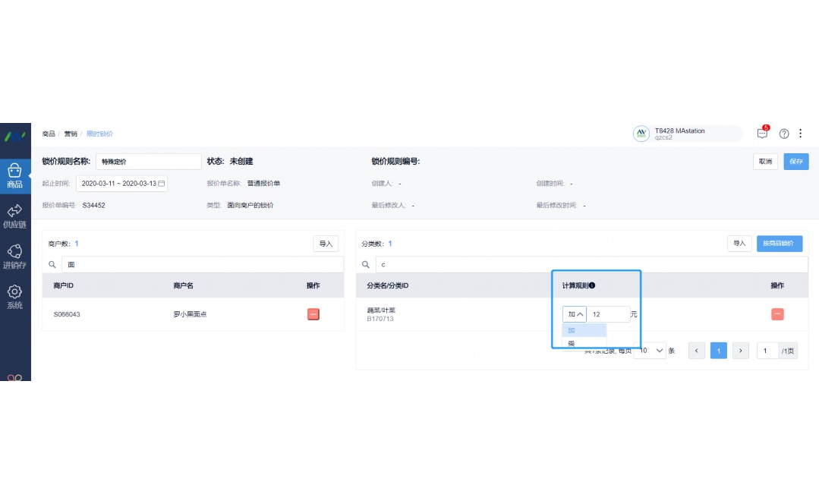
Task: Collapse the 加 operator dropdown
Action: point(576,313)
